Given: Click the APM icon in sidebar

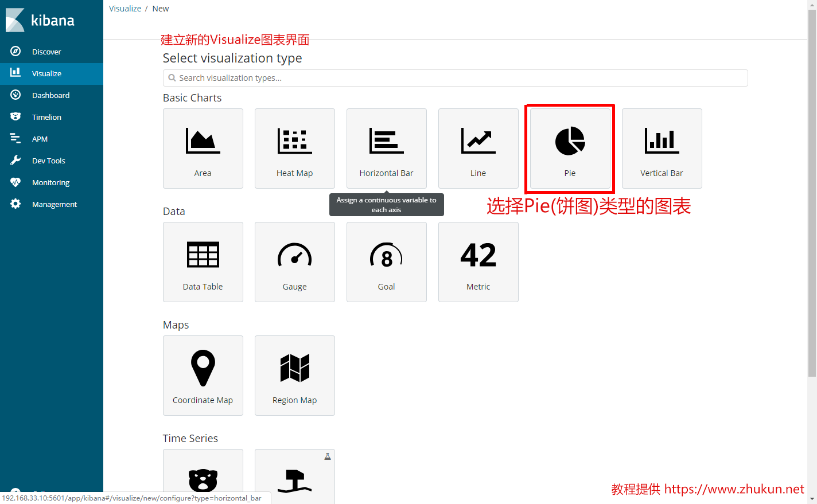Looking at the screenshot, I should [15, 138].
